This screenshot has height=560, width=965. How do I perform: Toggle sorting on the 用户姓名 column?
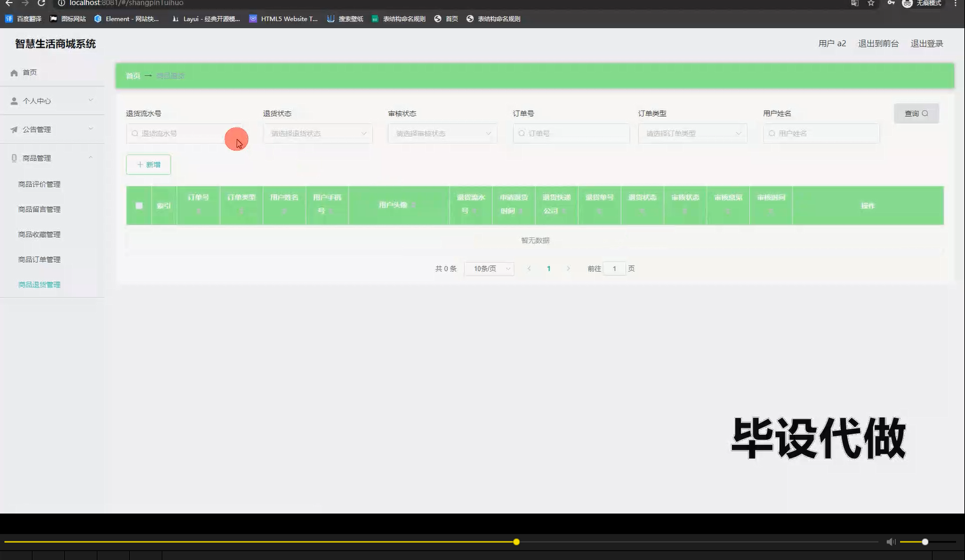(x=284, y=211)
